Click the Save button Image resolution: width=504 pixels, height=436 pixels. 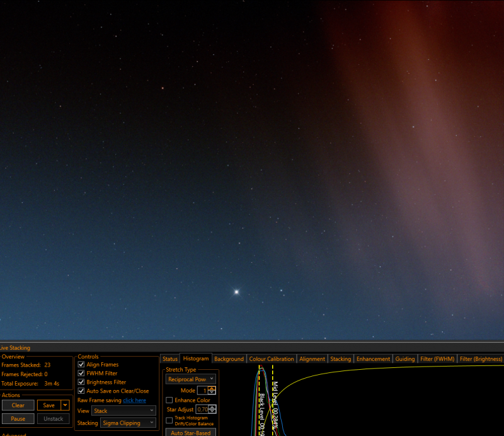pyautogui.click(x=49, y=405)
